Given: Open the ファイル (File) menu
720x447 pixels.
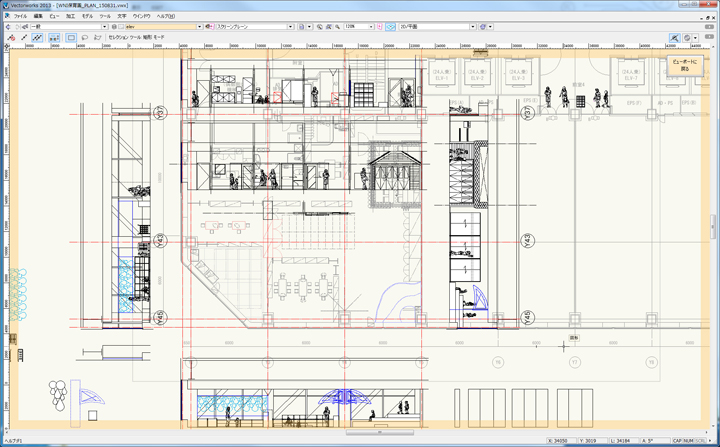Looking at the screenshot, I should pos(20,17).
